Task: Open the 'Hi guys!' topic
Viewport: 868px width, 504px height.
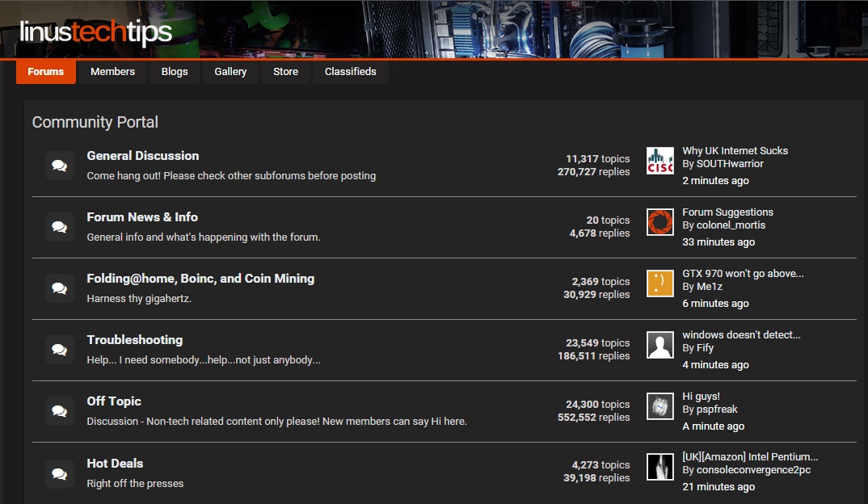Action: coord(701,396)
